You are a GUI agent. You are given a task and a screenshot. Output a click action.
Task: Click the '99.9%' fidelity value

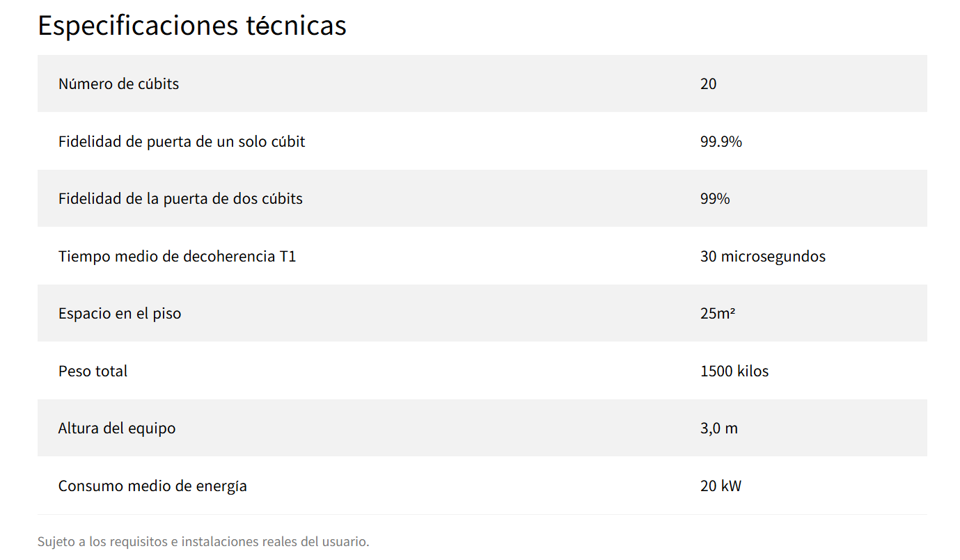(721, 142)
